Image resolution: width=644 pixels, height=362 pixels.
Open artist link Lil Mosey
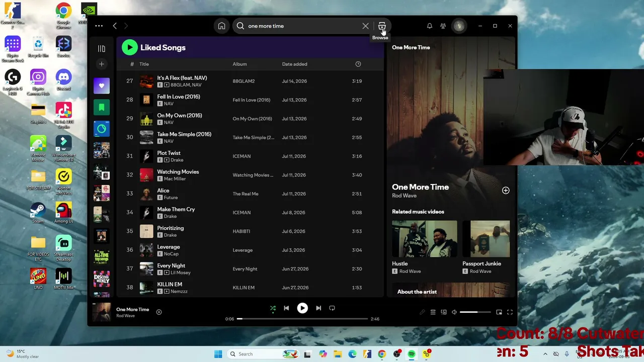[x=181, y=273]
